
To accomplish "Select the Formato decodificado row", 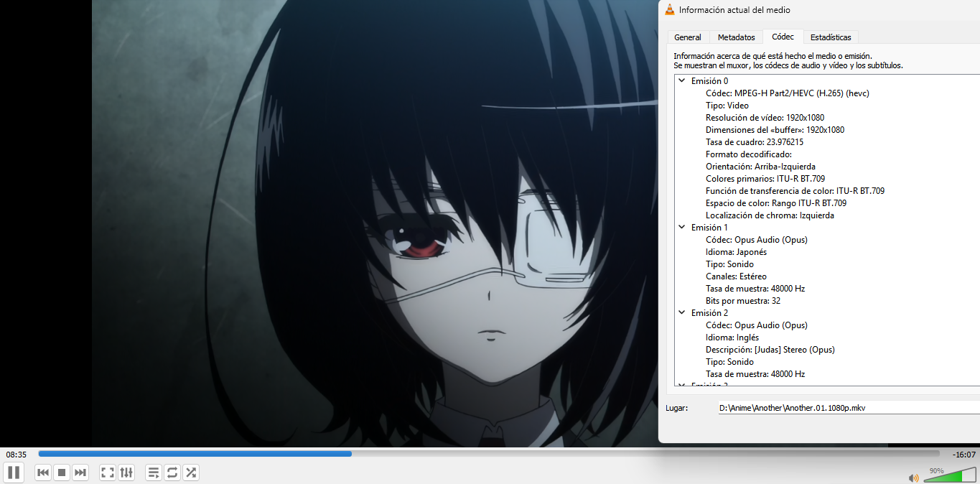I will (x=748, y=154).
